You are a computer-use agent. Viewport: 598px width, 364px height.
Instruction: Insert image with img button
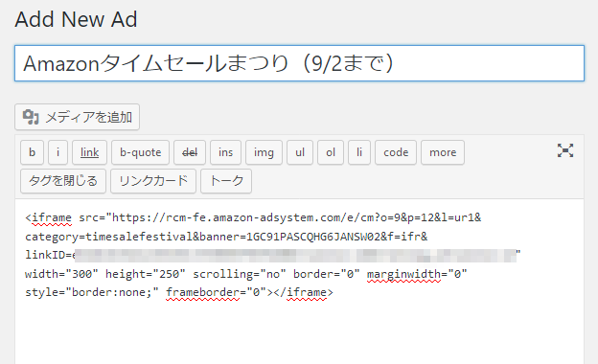point(264,152)
